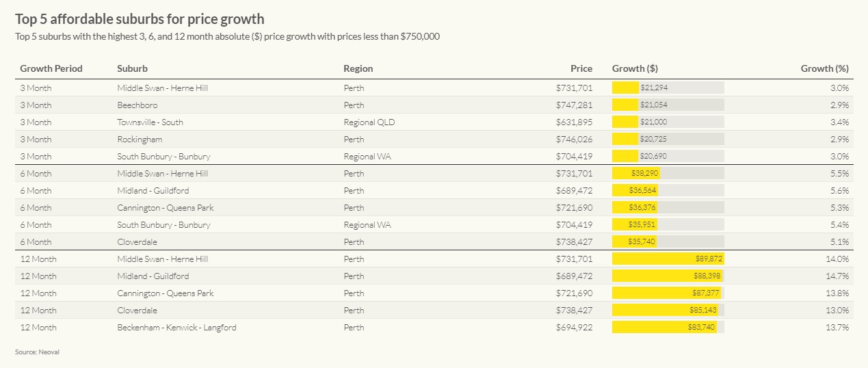Select the $38,290 growth bar
Viewport: 868px width, 368px height.
635,174
